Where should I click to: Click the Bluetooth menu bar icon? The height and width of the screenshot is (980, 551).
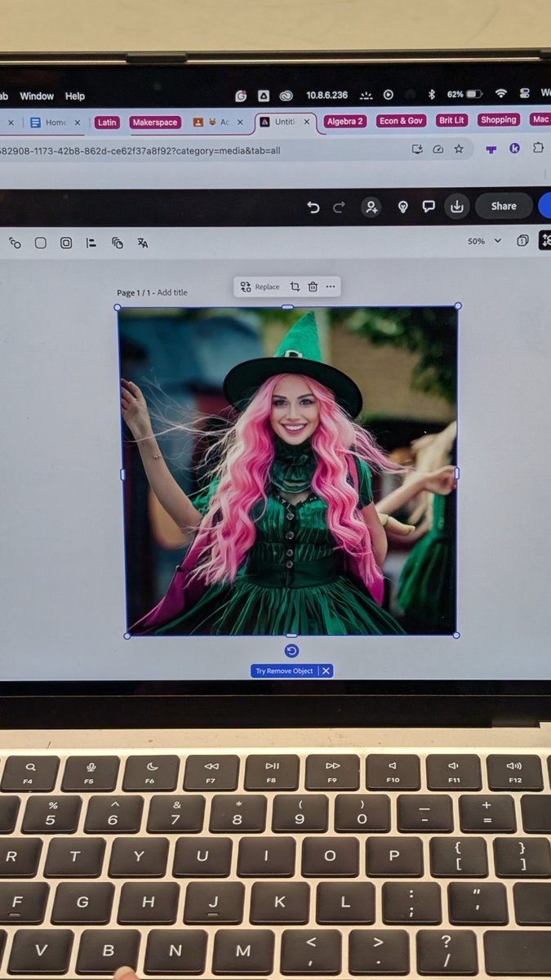431,95
